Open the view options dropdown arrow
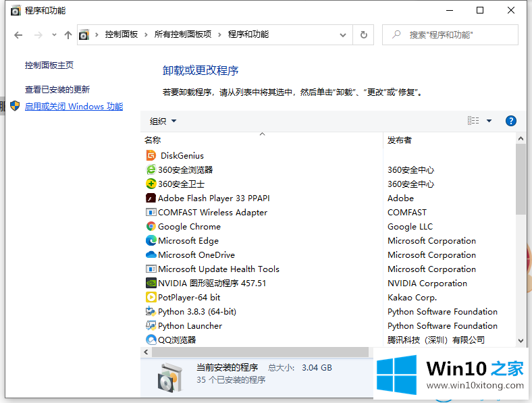This screenshot has height=403, width=532. point(489,121)
